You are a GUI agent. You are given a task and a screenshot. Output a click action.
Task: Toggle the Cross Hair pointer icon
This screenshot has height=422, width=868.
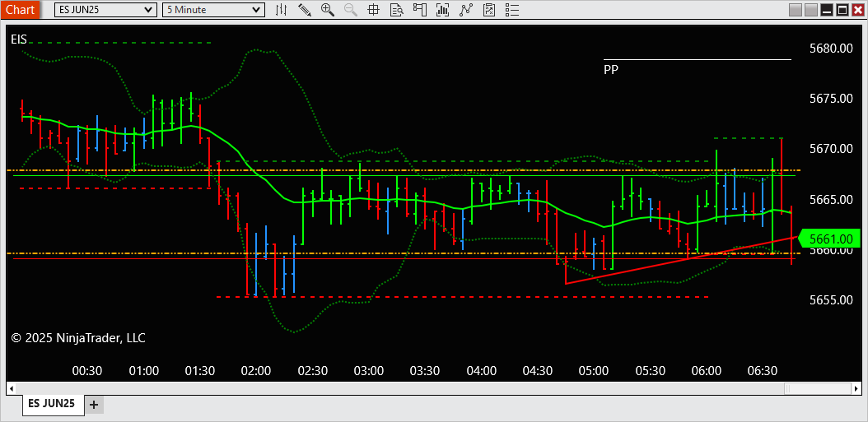pyautogui.click(x=373, y=9)
